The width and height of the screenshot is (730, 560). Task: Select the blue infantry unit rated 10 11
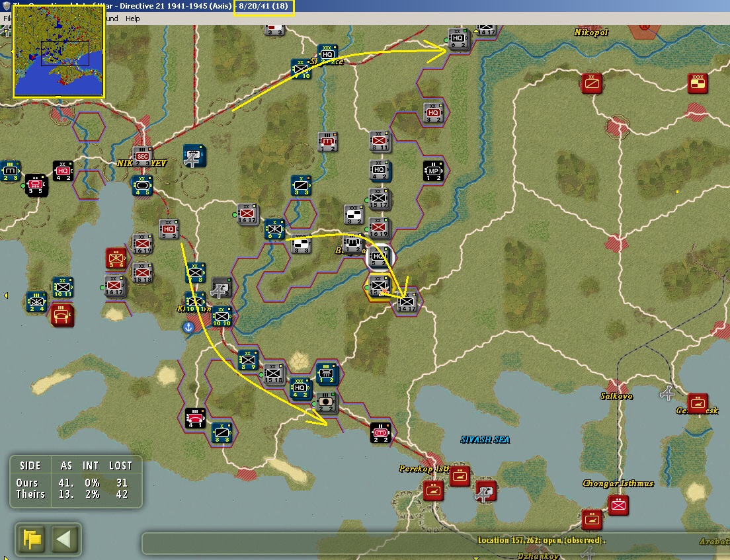(x=62, y=287)
